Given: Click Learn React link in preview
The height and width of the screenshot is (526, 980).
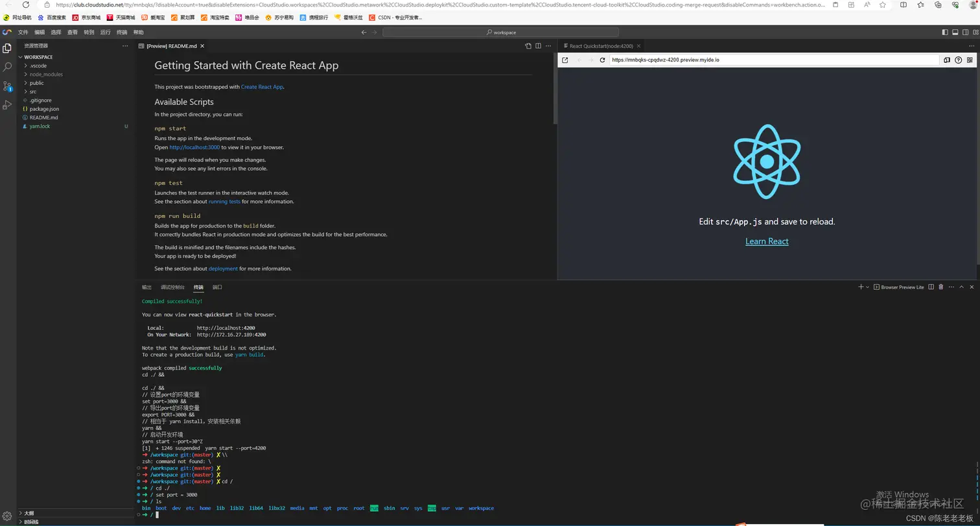Looking at the screenshot, I should [x=767, y=241].
